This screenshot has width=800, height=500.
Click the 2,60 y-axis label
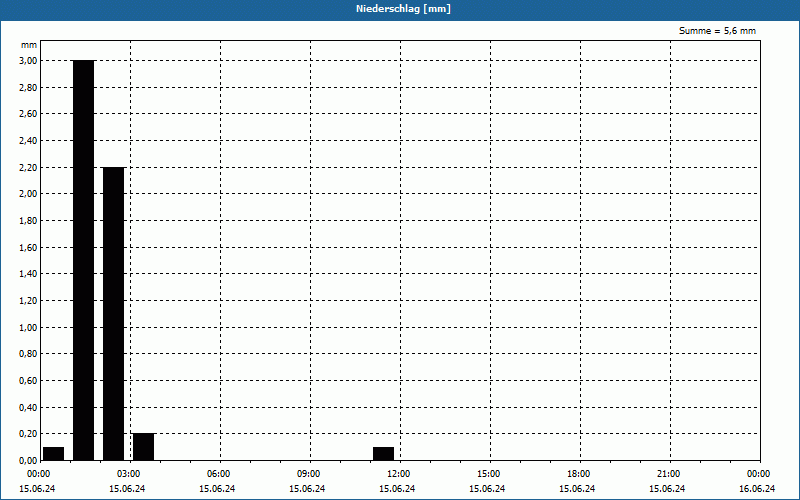pos(28,114)
